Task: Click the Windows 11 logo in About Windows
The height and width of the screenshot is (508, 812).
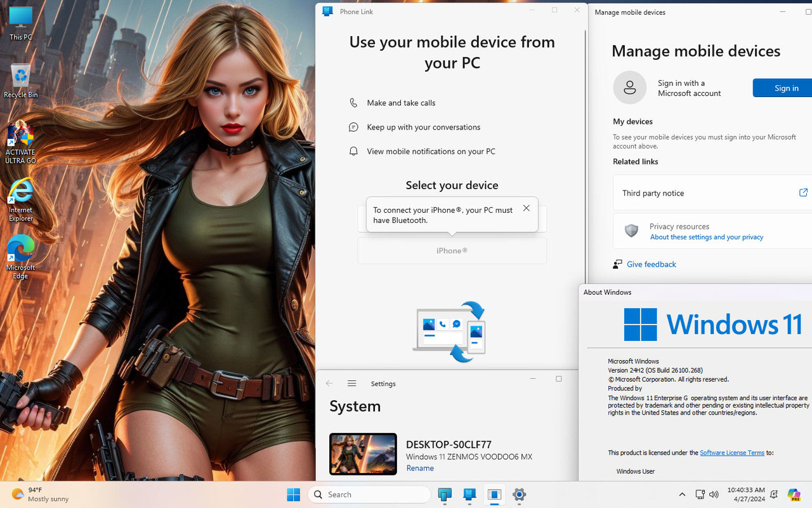Action: [713, 324]
